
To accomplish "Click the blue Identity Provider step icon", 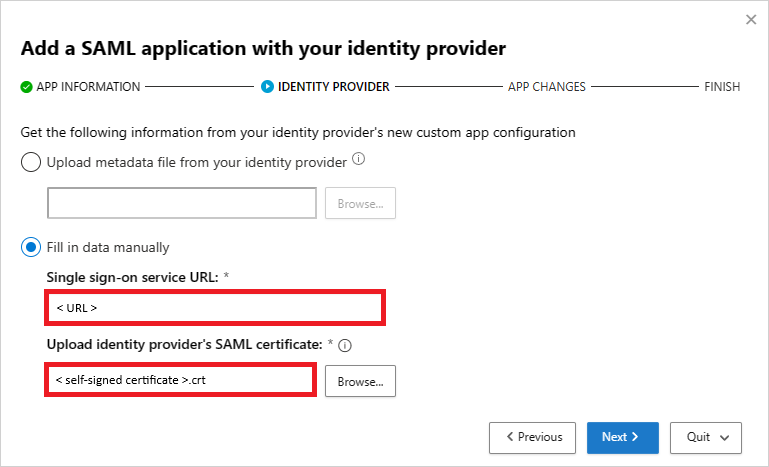I will (267, 87).
